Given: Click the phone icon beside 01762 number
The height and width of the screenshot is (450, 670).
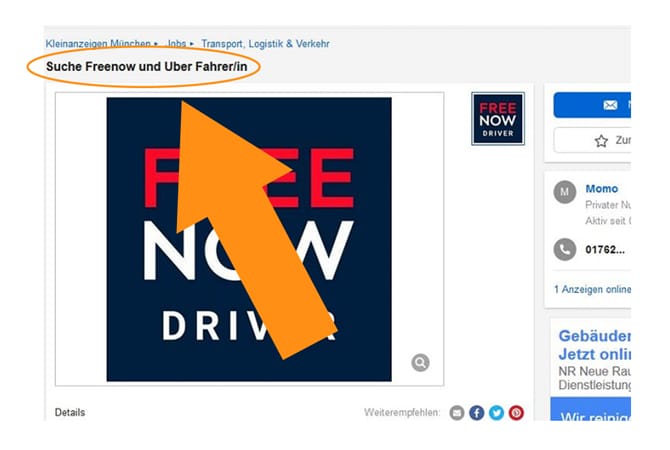Looking at the screenshot, I should pos(564,250).
